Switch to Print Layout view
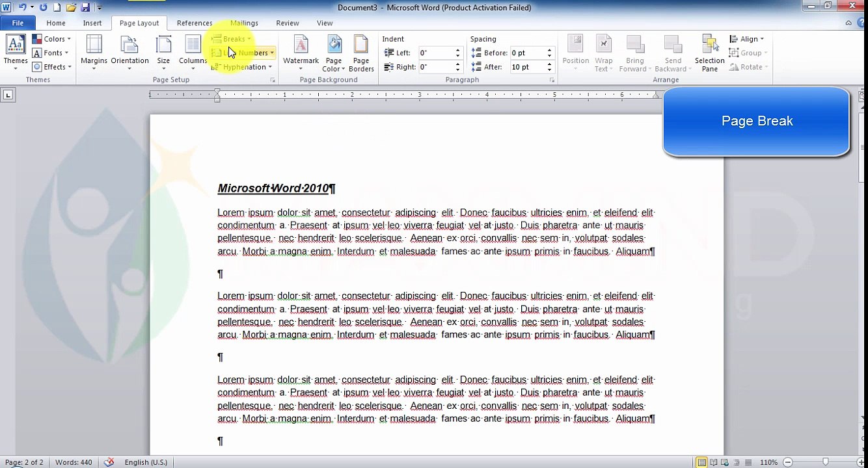868x468 pixels. tap(701, 462)
